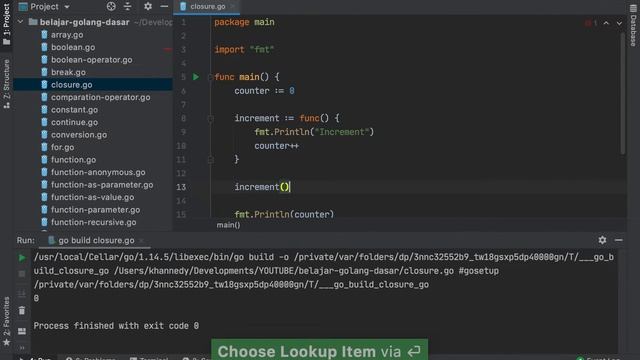
Task: Open function-as-value.go file
Action: (92, 197)
